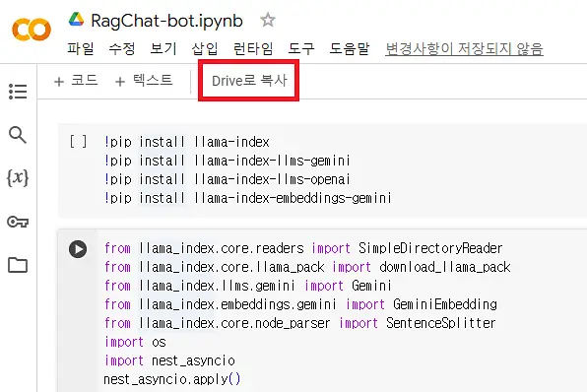Image resolution: width=587 pixels, height=392 pixels.
Task: Open the files folder panel
Action: (18, 265)
